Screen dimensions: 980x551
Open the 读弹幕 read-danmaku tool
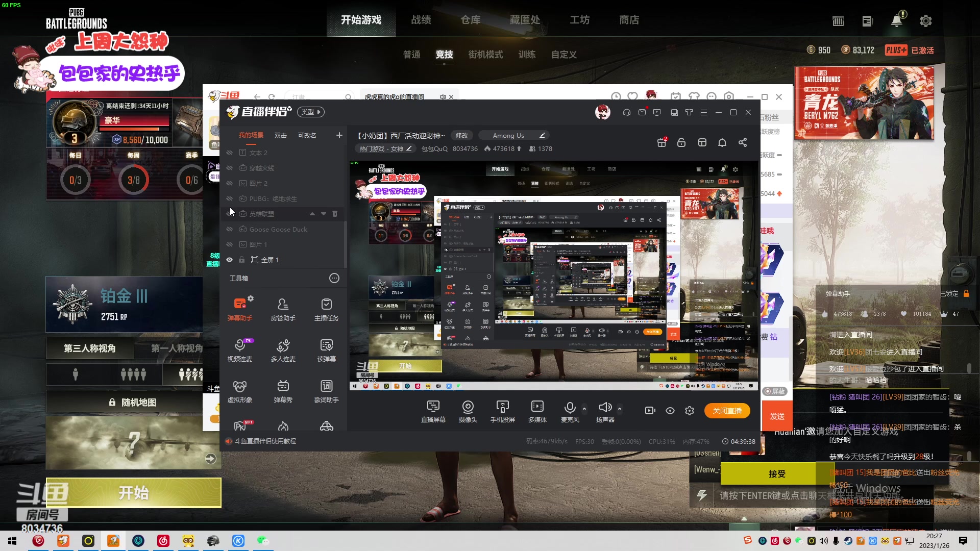[x=327, y=349]
